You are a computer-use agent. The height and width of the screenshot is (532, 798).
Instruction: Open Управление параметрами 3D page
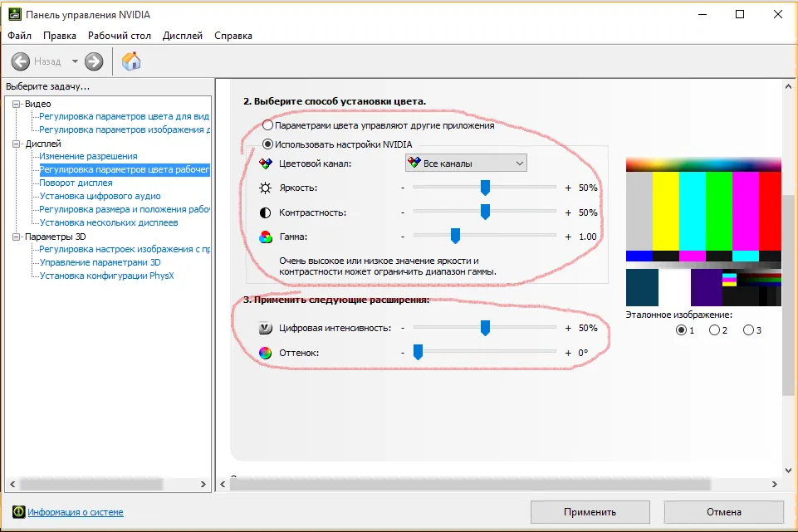tap(100, 262)
